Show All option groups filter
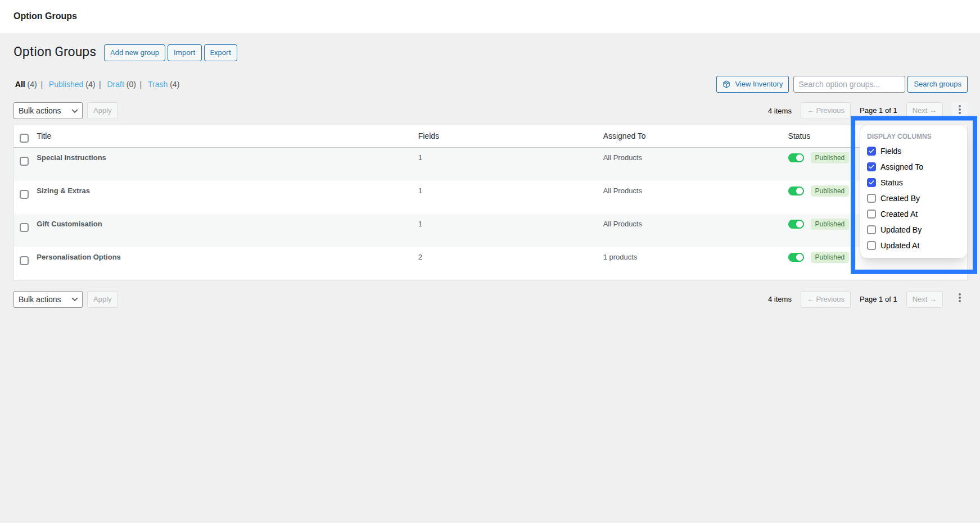Image resolution: width=980 pixels, height=523 pixels. tap(20, 84)
